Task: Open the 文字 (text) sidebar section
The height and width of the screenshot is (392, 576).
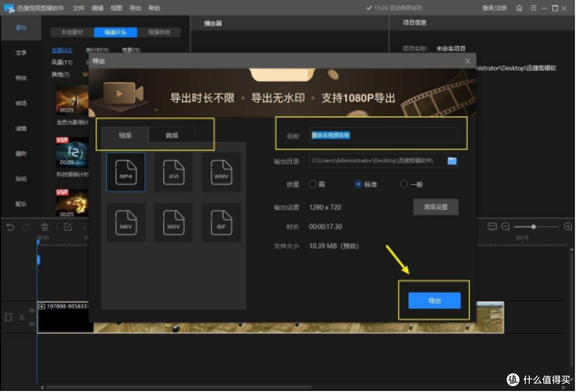Action: coord(21,53)
